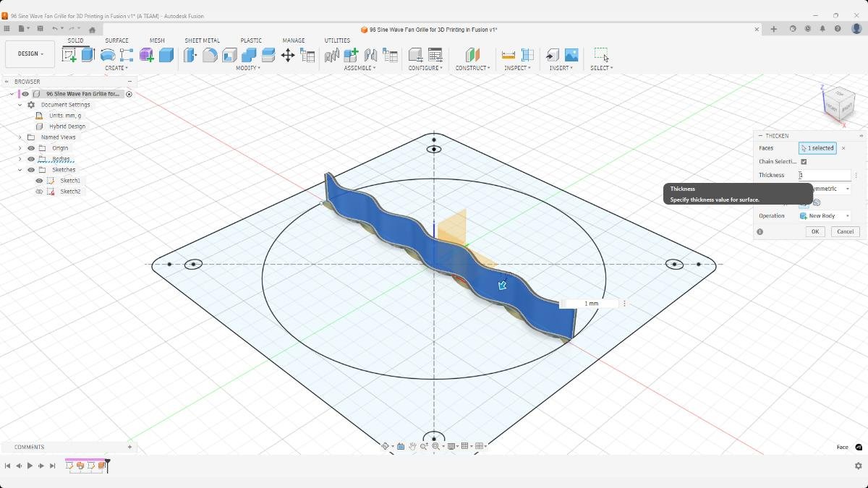Change the Operation dropdown from New Body

point(847,215)
